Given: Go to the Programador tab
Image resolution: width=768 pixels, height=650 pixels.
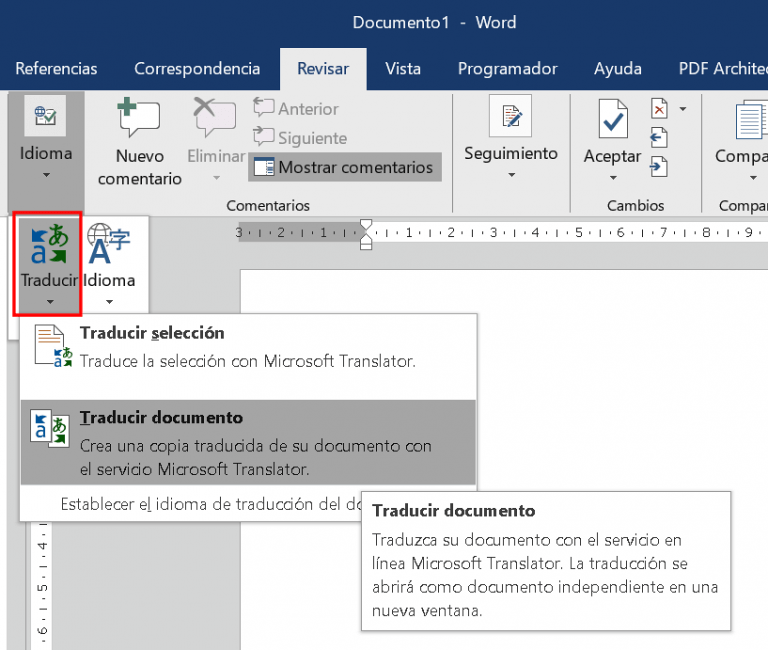Looking at the screenshot, I should 507,69.
